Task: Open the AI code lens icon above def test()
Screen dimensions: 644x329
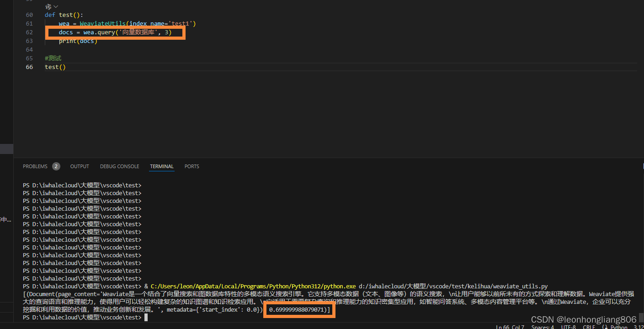Action: click(48, 7)
